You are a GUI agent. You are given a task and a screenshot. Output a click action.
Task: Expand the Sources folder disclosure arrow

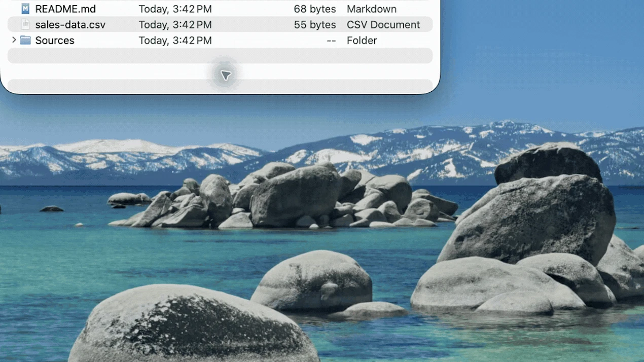pos(14,40)
